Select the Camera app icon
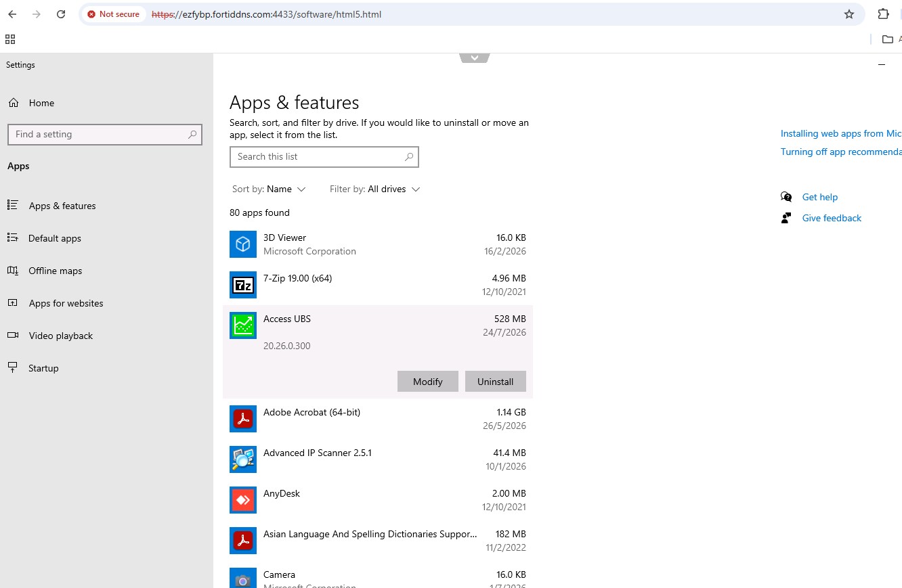Viewport: 902px width, 588px height. 243,578
